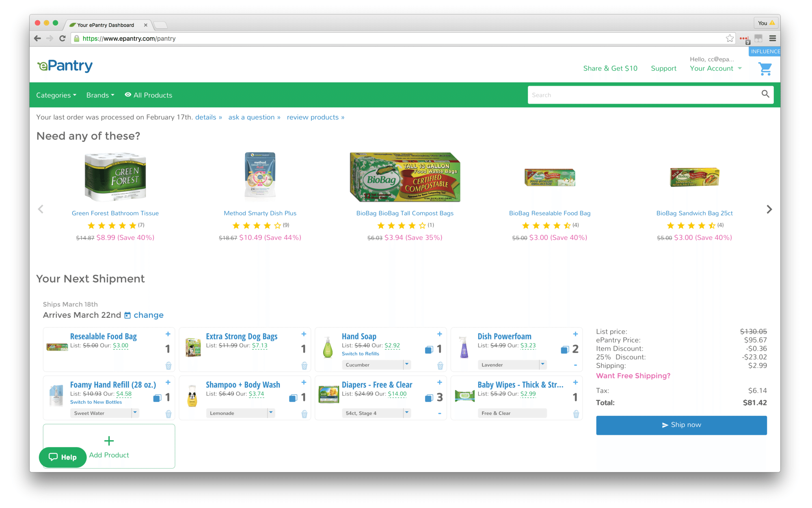This screenshot has width=812, height=508.
Task: Add one more Hand Soap with plus
Action: click(440, 334)
